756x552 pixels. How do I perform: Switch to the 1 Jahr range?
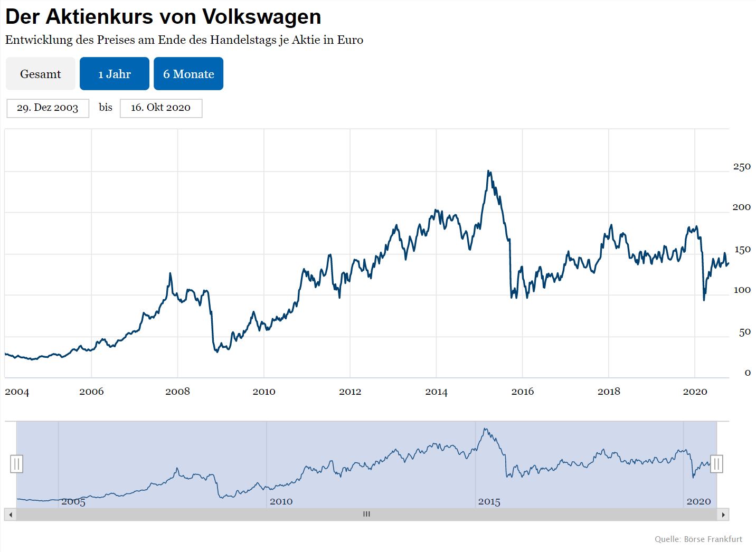pos(115,73)
